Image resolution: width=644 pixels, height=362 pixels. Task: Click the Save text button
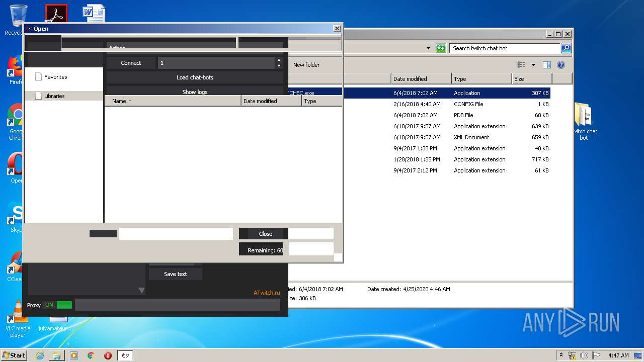point(176,274)
